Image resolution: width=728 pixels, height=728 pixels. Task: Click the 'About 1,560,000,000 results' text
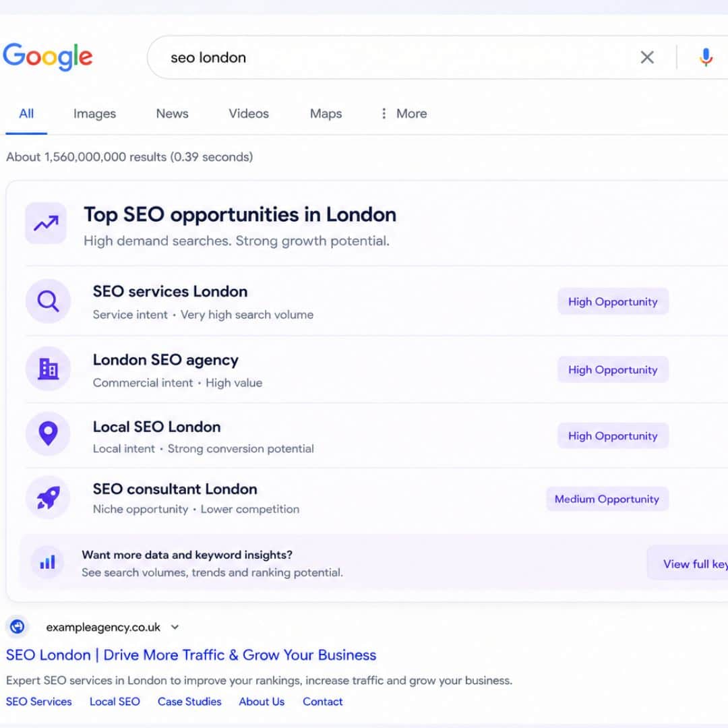129,157
